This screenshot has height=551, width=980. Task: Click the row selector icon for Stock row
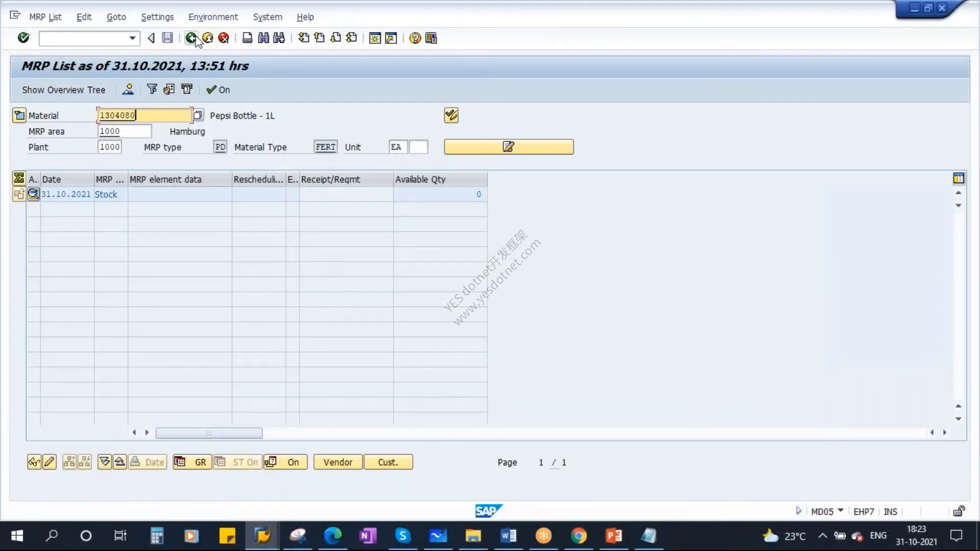19,194
